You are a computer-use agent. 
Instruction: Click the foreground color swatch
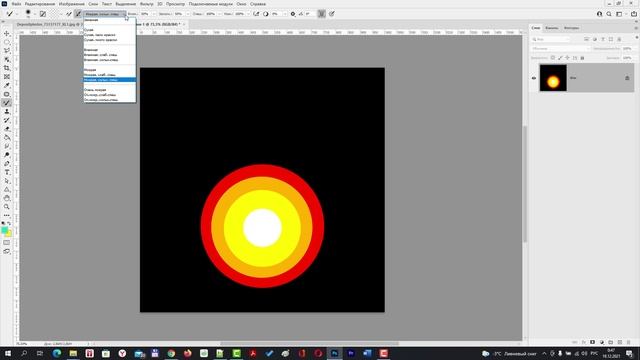click(4, 230)
